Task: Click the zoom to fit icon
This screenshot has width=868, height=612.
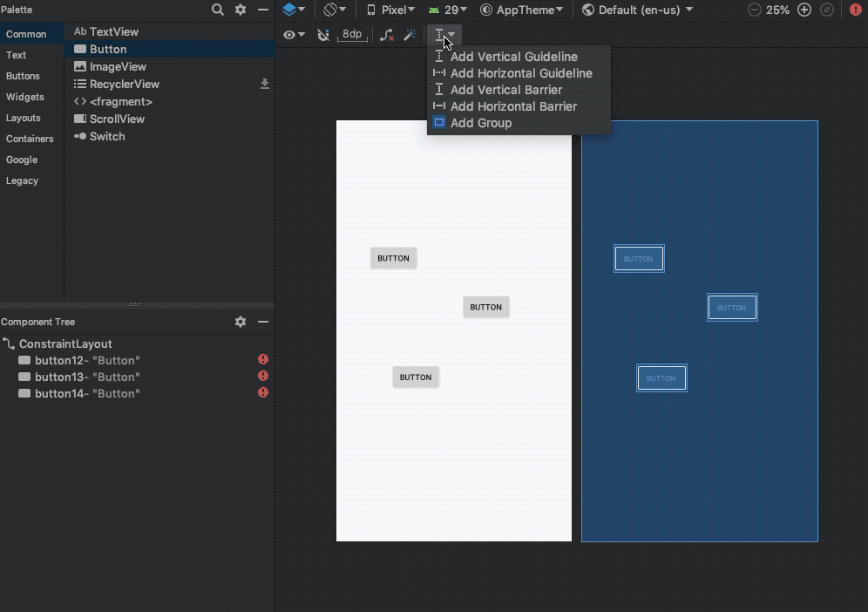Action: pyautogui.click(x=827, y=10)
